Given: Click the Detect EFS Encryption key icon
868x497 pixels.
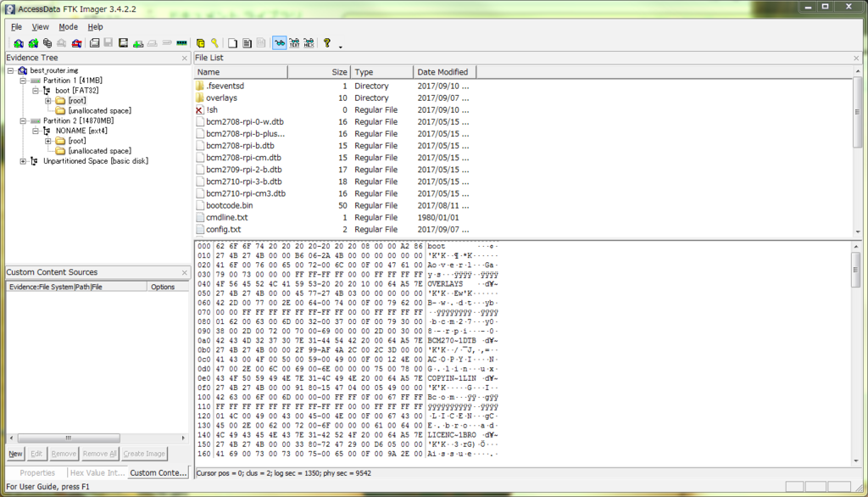Looking at the screenshot, I should tap(214, 43).
